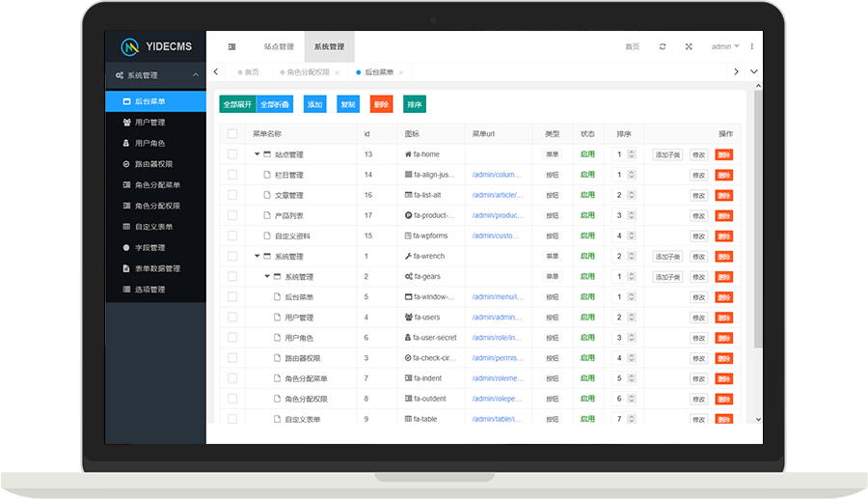
Task: Collapse the 站点管理 tree node
Action: coord(258,154)
